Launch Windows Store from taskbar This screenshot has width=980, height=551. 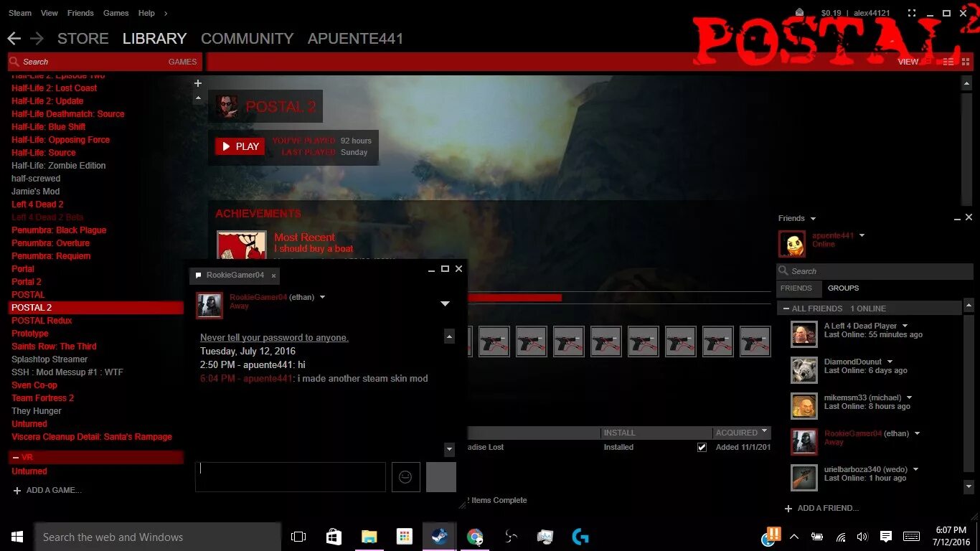click(x=334, y=537)
